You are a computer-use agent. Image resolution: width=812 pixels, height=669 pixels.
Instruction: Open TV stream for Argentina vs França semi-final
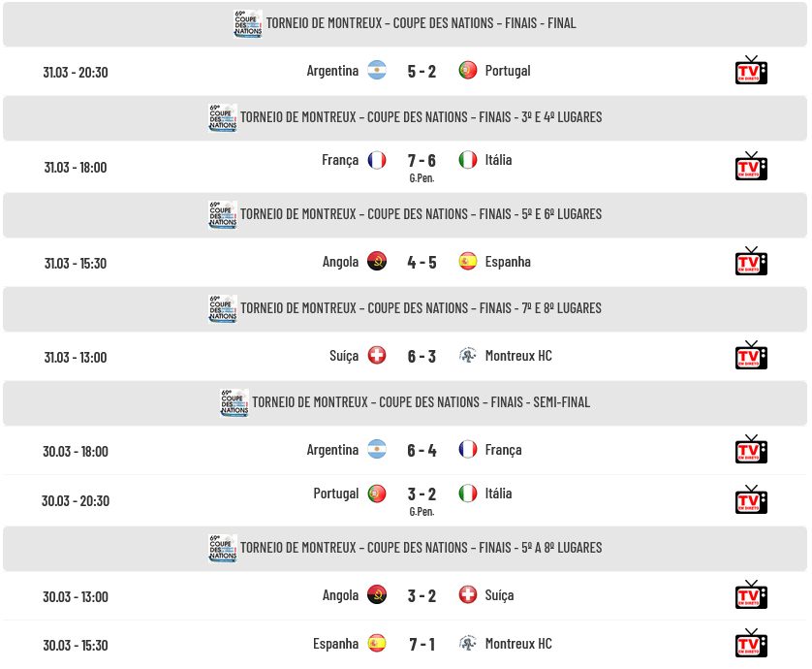coord(751,449)
